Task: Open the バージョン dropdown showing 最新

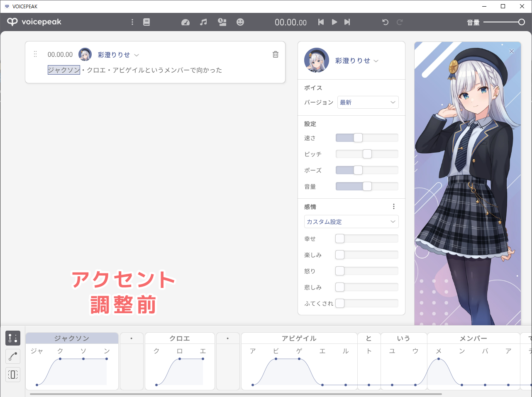Action: click(x=368, y=102)
